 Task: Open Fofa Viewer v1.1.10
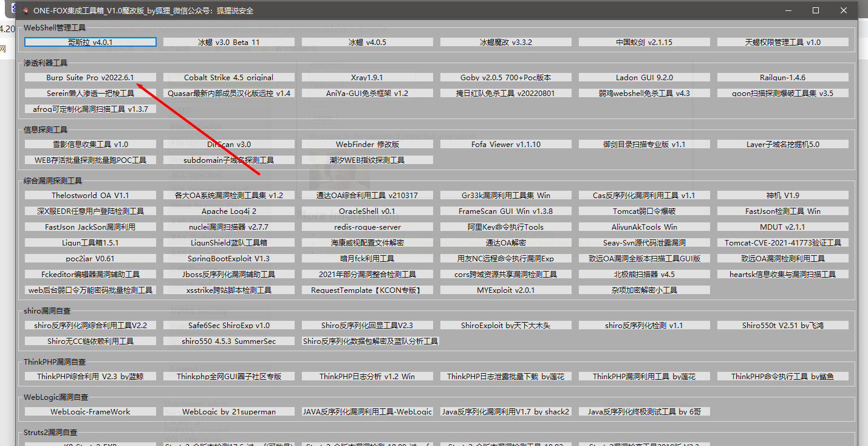506,145
